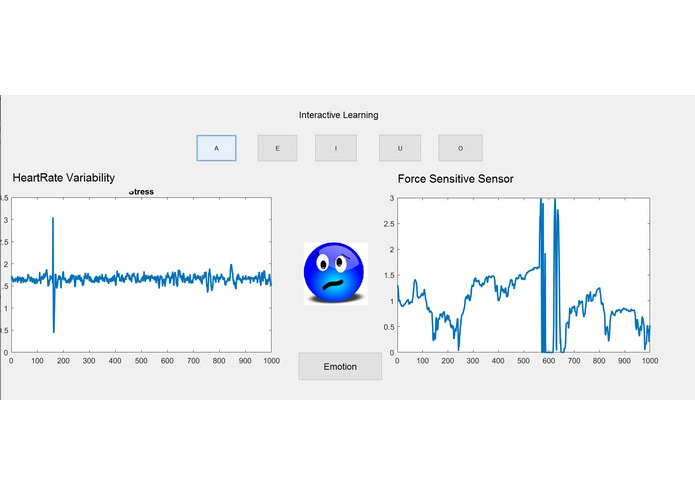
Task: Click the Interactive Learning title text
Action: [339, 115]
